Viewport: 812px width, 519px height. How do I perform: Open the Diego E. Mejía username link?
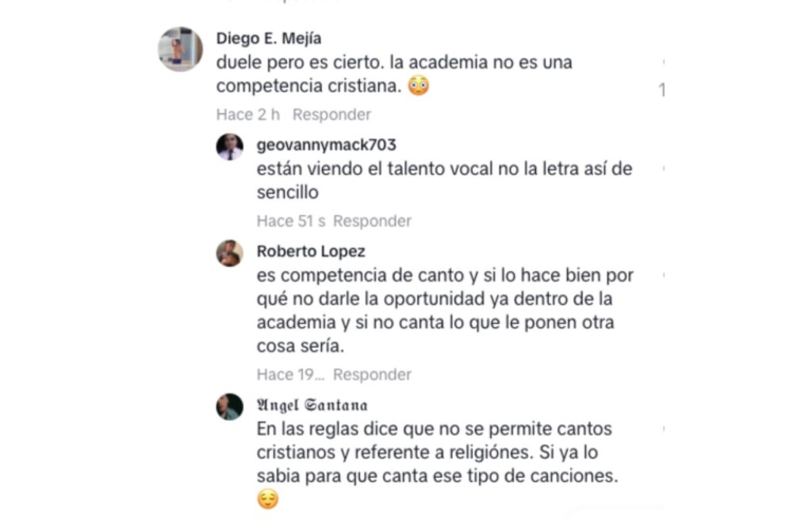269,38
